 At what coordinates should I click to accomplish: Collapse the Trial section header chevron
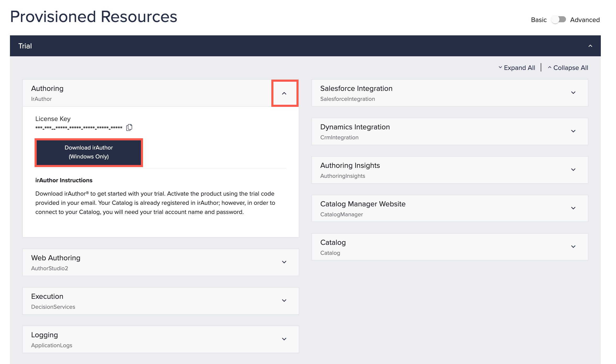(x=590, y=46)
